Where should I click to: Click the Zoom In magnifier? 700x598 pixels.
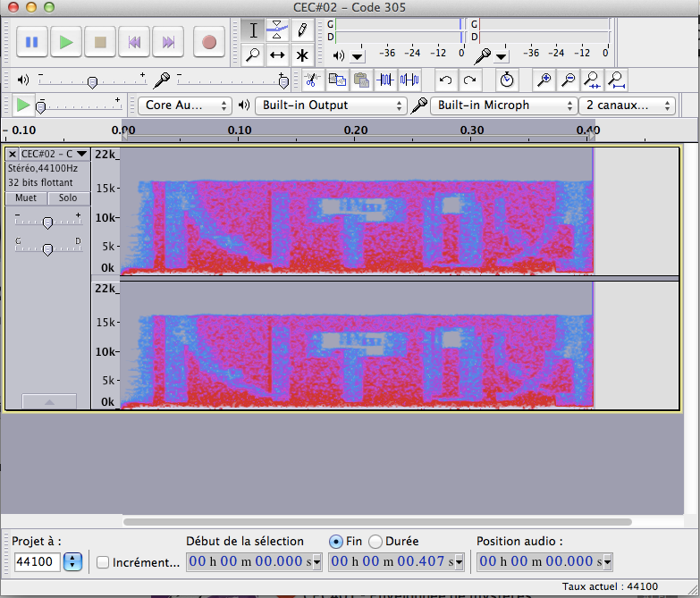544,80
